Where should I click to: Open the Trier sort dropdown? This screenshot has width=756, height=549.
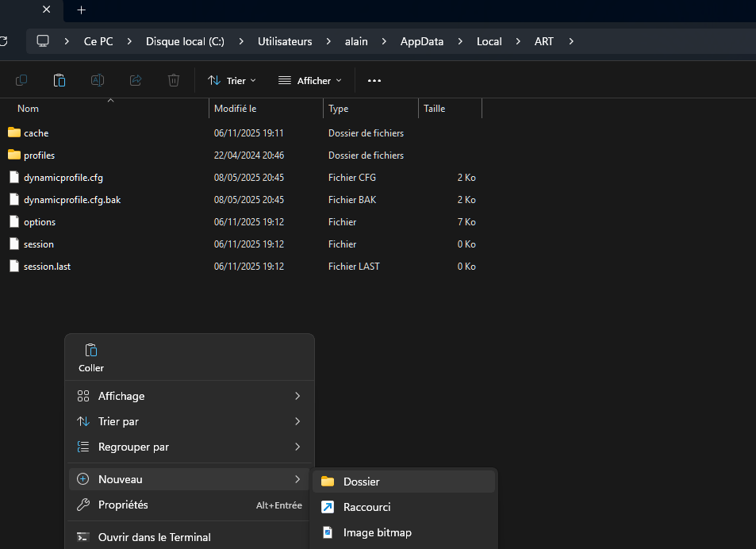pyautogui.click(x=232, y=80)
